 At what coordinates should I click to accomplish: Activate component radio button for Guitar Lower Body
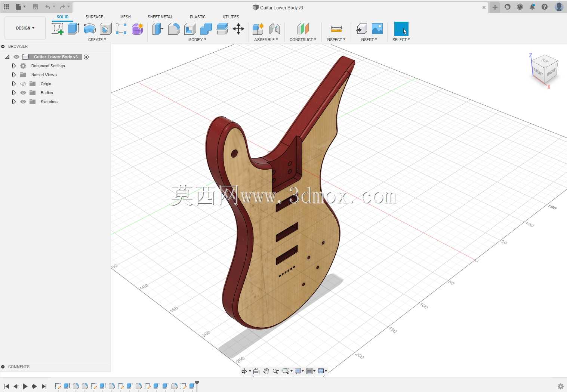pyautogui.click(x=86, y=57)
